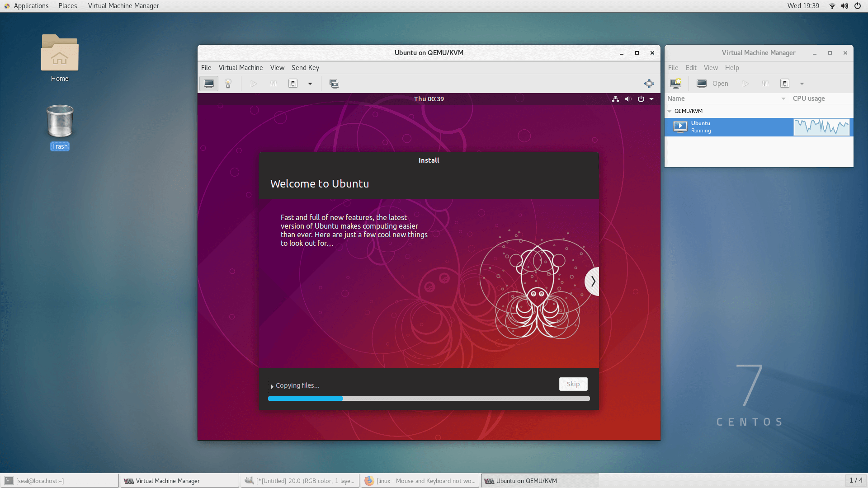Click Ubuntu guest network status icon
This screenshot has width=868, height=488.
point(615,99)
